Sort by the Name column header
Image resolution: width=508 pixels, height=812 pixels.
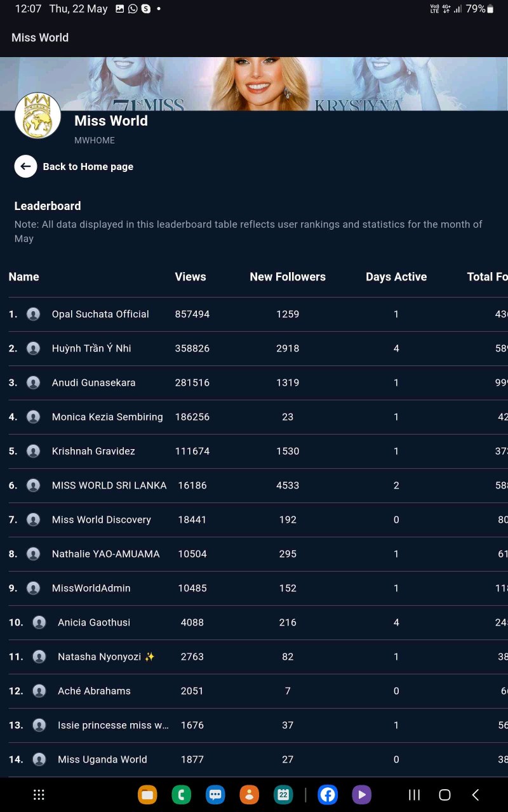[23, 277]
